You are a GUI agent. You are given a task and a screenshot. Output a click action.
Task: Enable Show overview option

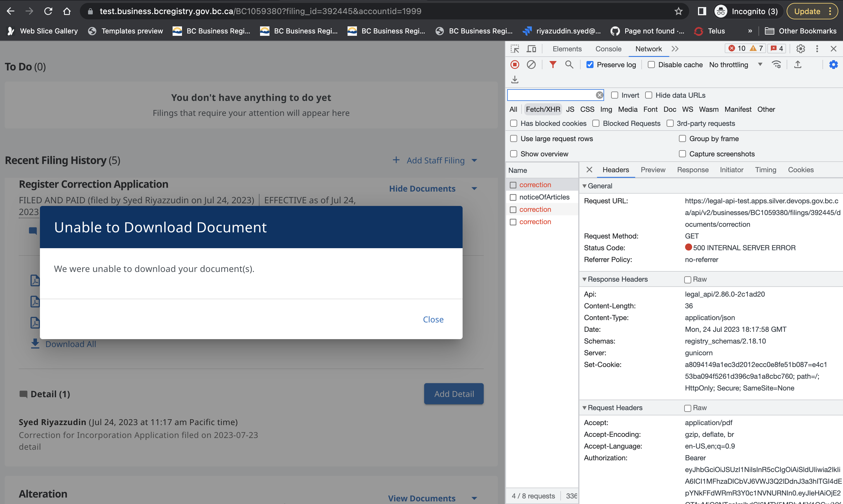click(x=513, y=154)
